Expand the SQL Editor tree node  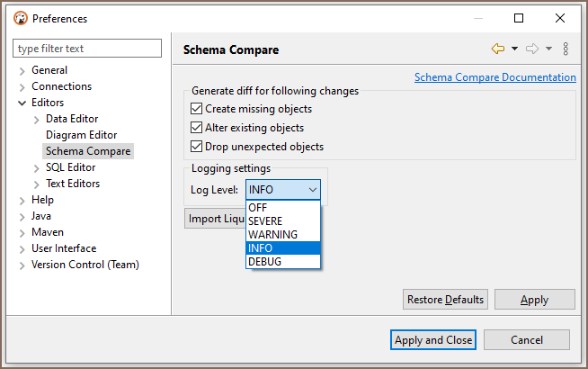pos(36,168)
